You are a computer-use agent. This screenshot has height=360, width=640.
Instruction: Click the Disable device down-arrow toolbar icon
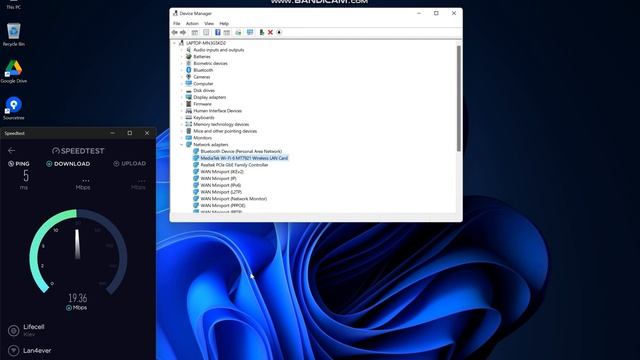(279, 32)
